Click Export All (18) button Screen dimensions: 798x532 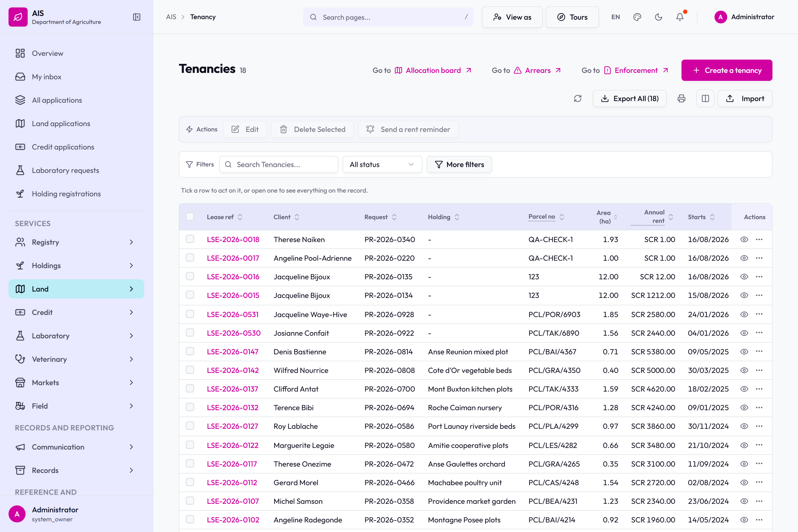click(629, 98)
